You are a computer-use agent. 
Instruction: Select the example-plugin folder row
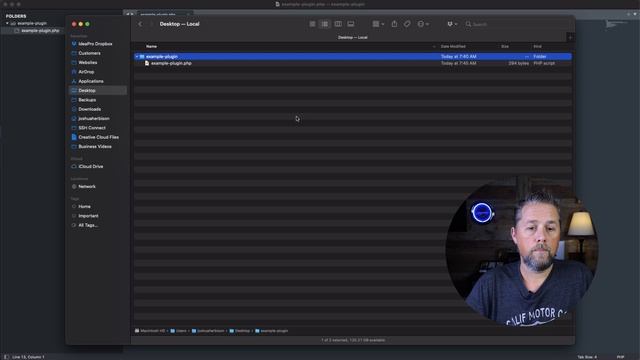[353, 56]
